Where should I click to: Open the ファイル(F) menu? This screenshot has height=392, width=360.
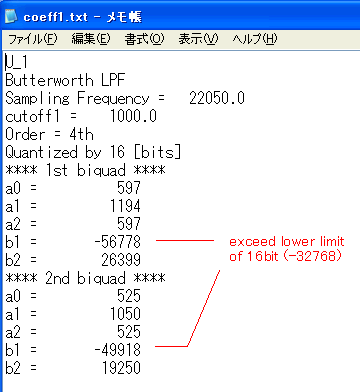tap(33, 39)
